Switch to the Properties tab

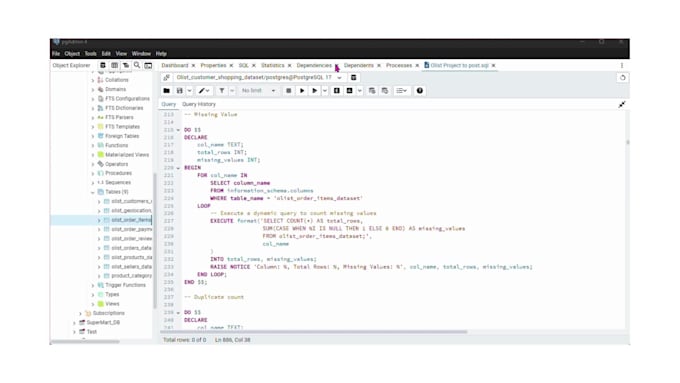pos(213,65)
